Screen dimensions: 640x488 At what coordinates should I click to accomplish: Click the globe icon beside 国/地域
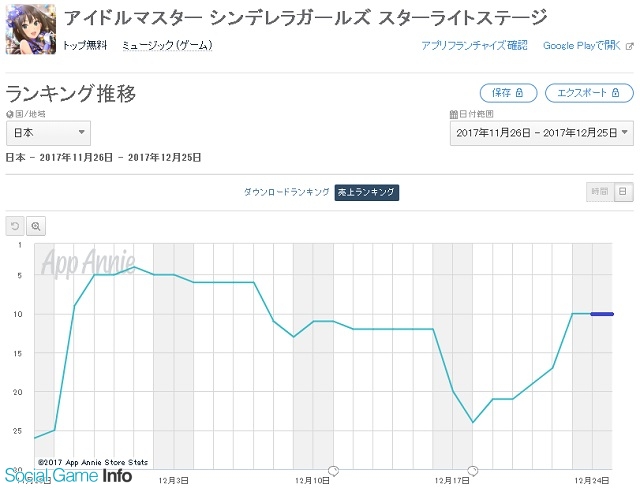click(10, 114)
